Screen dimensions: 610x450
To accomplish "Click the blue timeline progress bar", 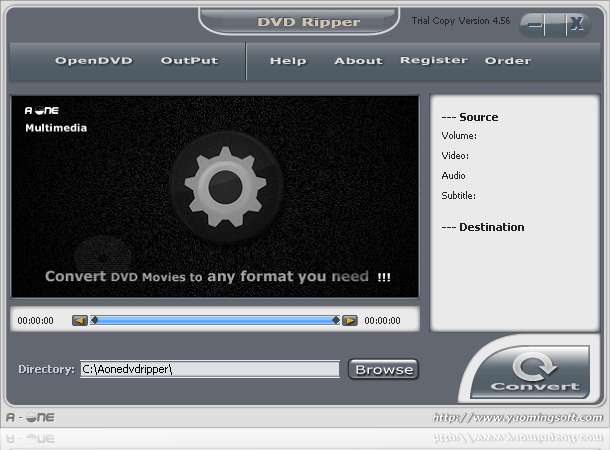I will click(215, 320).
